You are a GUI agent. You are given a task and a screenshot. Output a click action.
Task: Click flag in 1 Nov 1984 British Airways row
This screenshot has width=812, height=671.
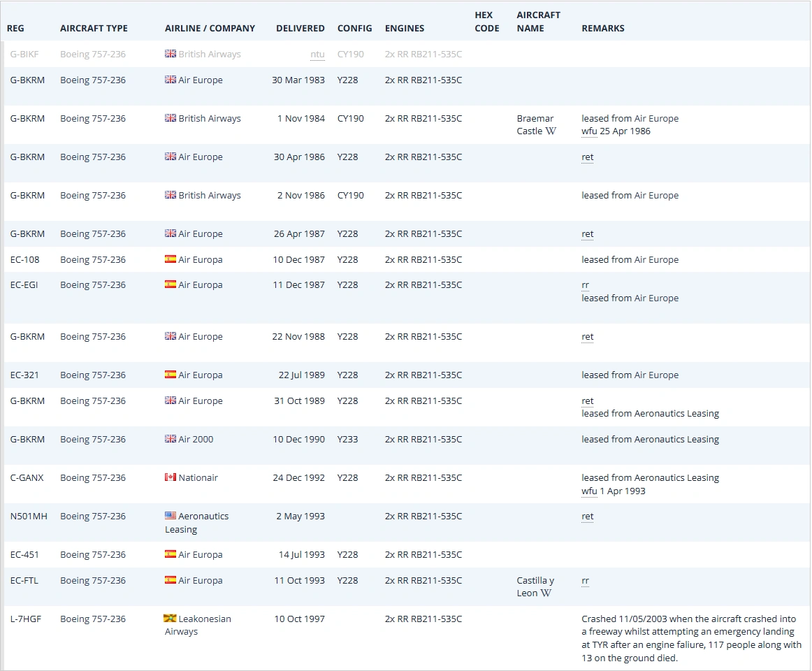click(171, 117)
